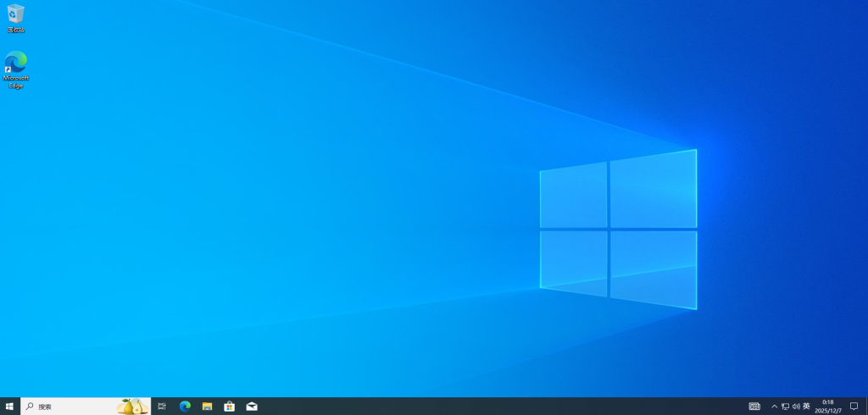Open the clock and calendar flyout
Screen dimensions: 868x415
click(x=828, y=407)
